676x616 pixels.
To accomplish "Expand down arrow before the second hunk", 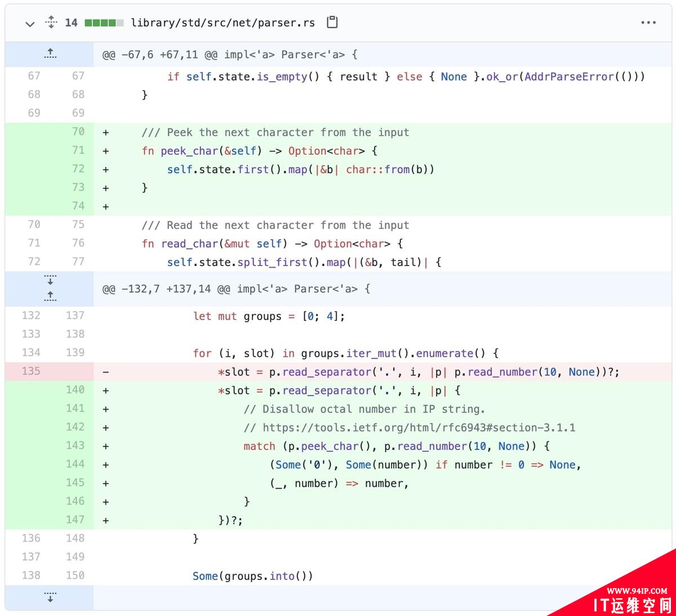I will pyautogui.click(x=50, y=280).
